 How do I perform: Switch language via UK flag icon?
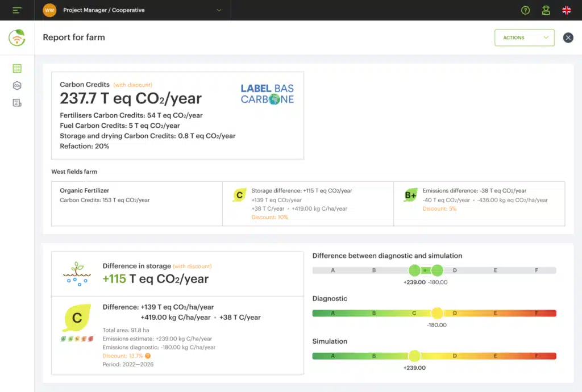pos(566,10)
